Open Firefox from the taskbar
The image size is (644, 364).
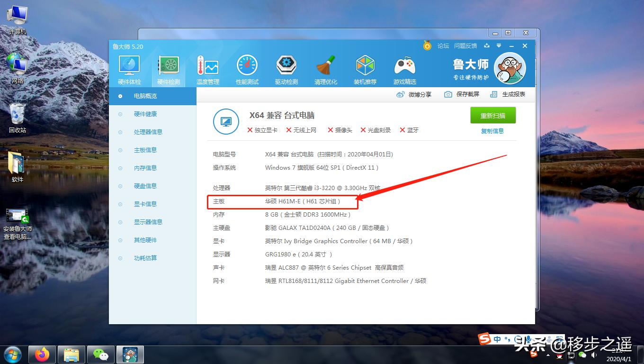pyautogui.click(x=42, y=354)
